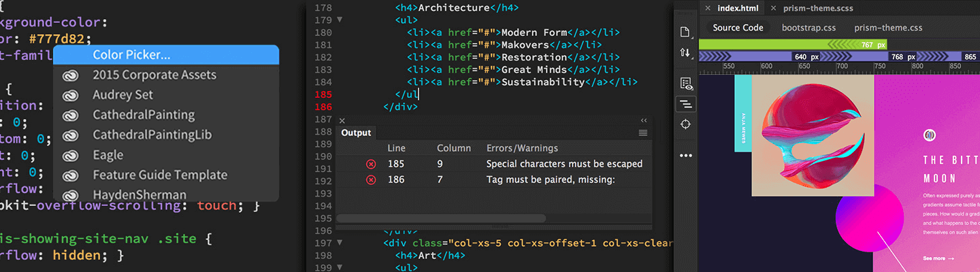Click the inspect crosshair target icon
Image resolution: width=980 pixels, height=272 pixels.
(685, 124)
